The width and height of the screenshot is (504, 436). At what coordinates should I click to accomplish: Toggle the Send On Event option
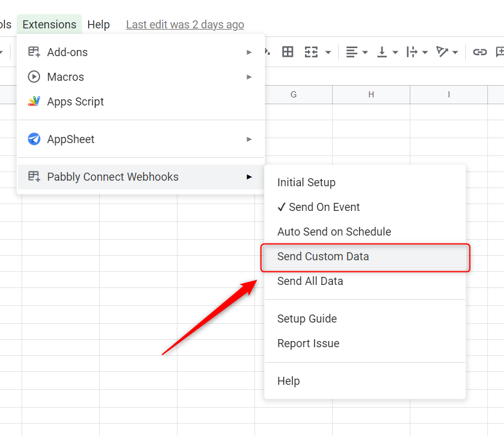365,207
